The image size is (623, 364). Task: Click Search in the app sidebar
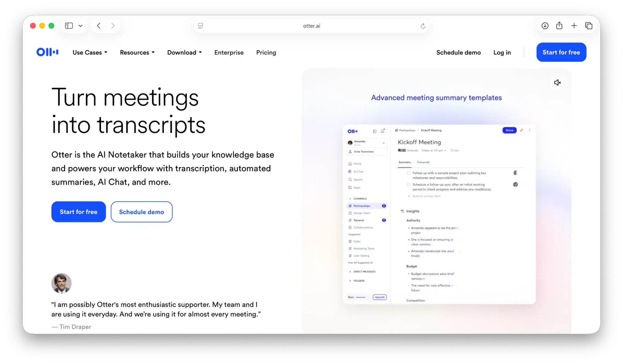click(355, 180)
